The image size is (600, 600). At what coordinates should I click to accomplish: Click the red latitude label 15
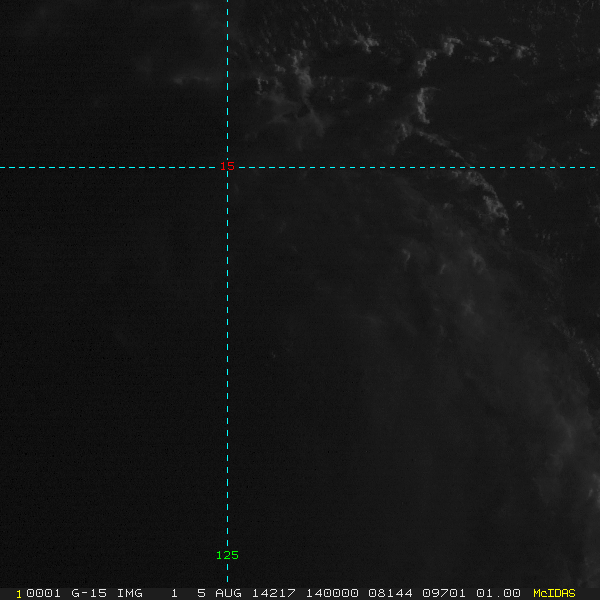pos(227,166)
